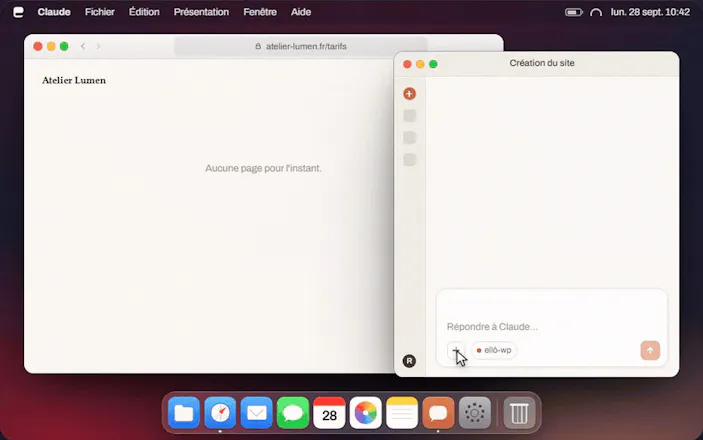Open Finder from the dock
703x440 pixels.
184,413
